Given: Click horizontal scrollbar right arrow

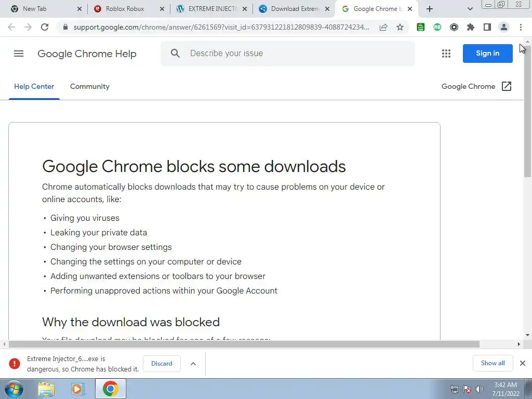Looking at the screenshot, I should pyautogui.click(x=519, y=344).
